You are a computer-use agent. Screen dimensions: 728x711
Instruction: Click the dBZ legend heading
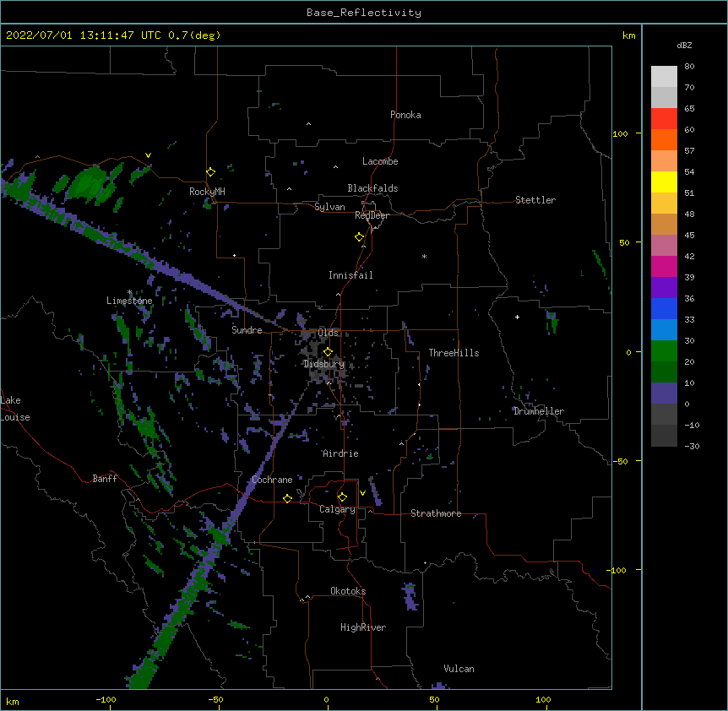(684, 46)
